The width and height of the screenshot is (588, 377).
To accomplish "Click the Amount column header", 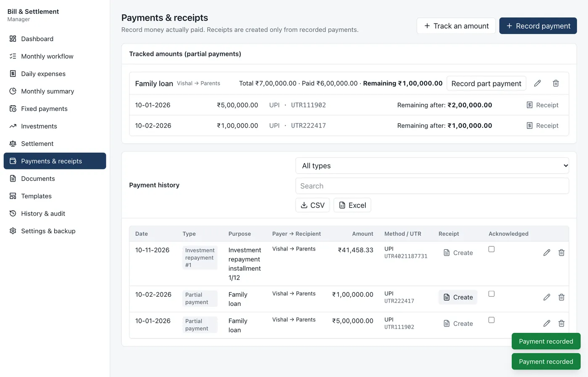I will tap(362, 234).
